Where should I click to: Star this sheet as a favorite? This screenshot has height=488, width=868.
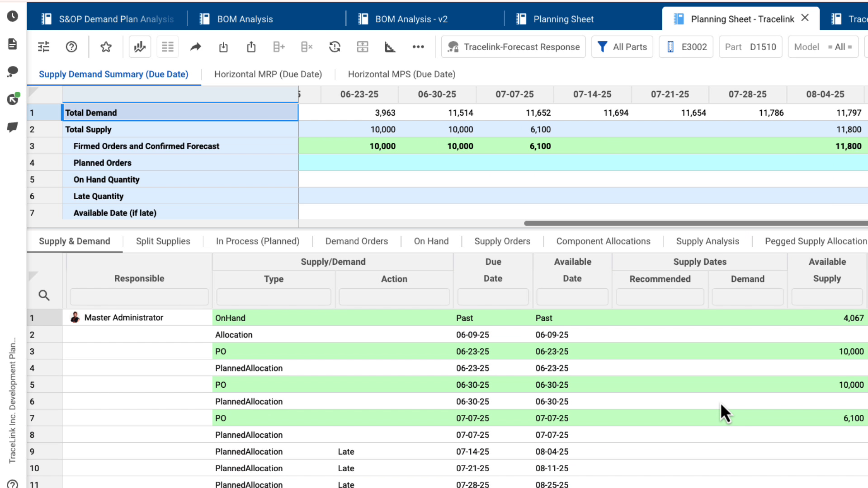point(106,47)
